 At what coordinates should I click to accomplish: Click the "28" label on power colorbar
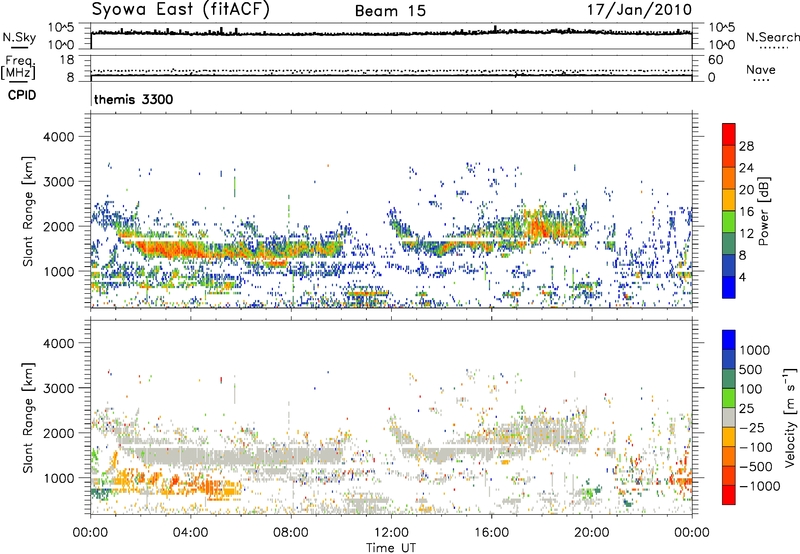coord(746,146)
